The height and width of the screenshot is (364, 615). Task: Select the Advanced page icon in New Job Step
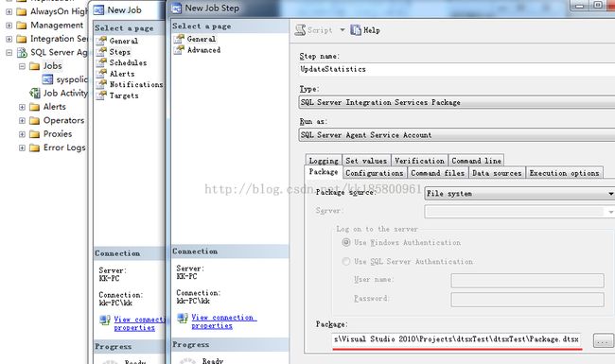click(x=179, y=50)
